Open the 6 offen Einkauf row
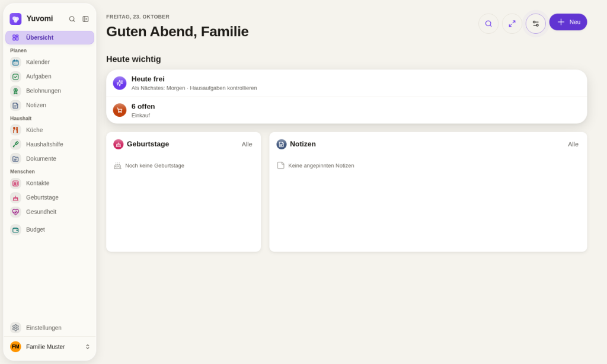 tap(346, 110)
